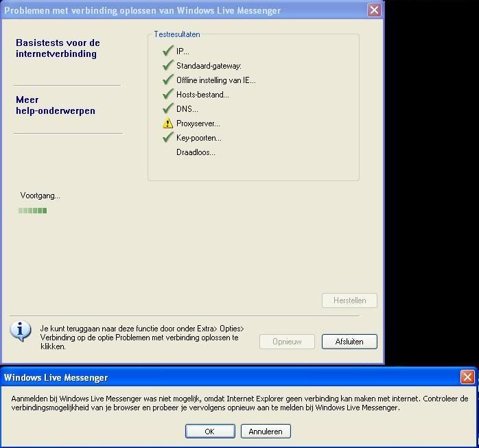Click the yellow warning icon for Proxyserver
The height and width of the screenshot is (448, 479).
click(167, 123)
